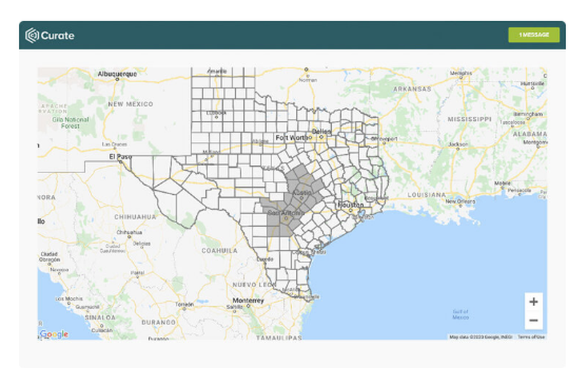Zoom out with the map minus button
Image resolution: width=588 pixels, height=368 pixels.
533,320
